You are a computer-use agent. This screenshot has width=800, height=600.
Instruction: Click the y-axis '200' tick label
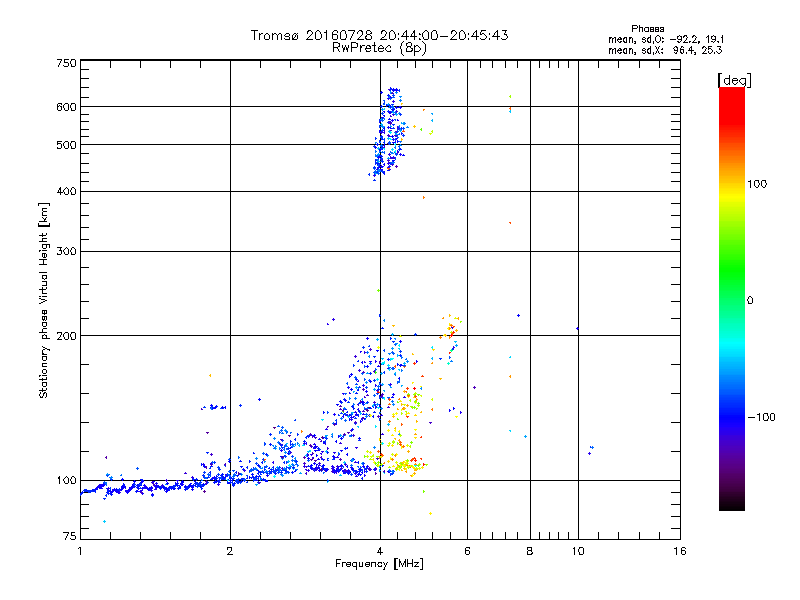66,336
